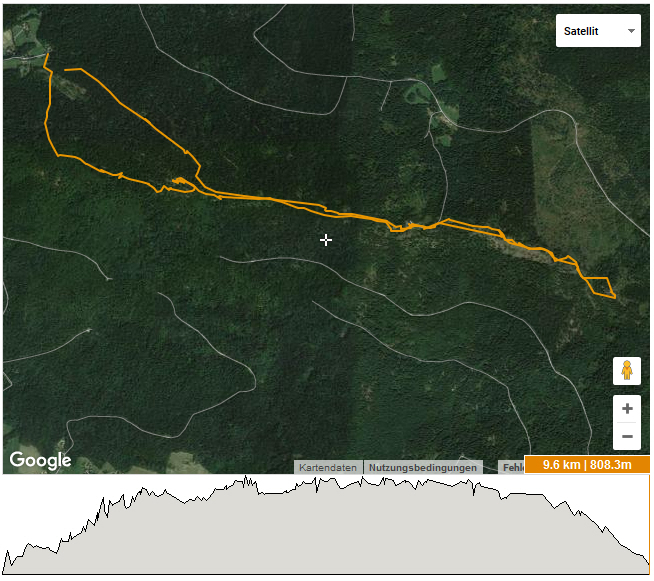Select the elevation profile's starting point

(x=4, y=570)
